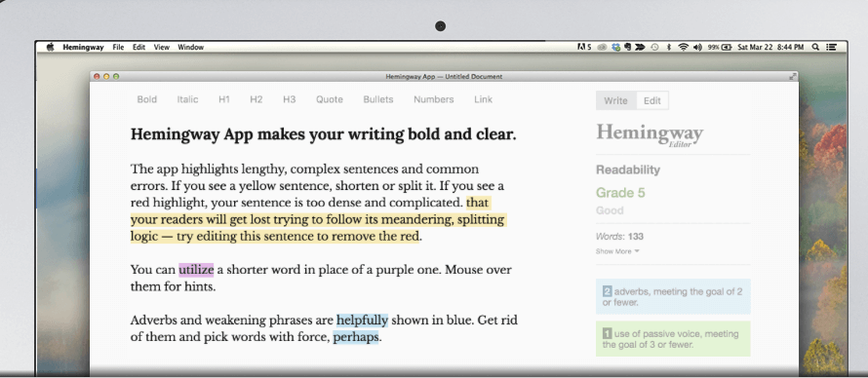Click the Readability label
Viewport: 868px width, 378px height.
pos(628,170)
